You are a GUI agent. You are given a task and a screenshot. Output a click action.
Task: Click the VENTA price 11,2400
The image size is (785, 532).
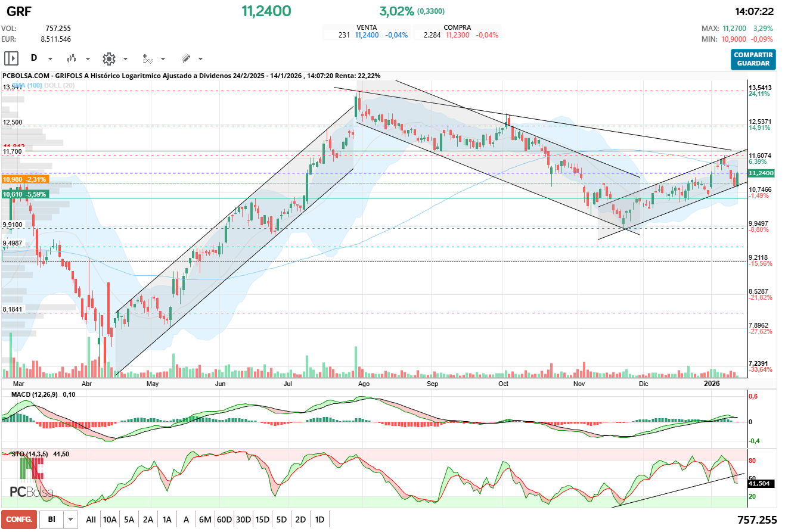click(x=368, y=35)
